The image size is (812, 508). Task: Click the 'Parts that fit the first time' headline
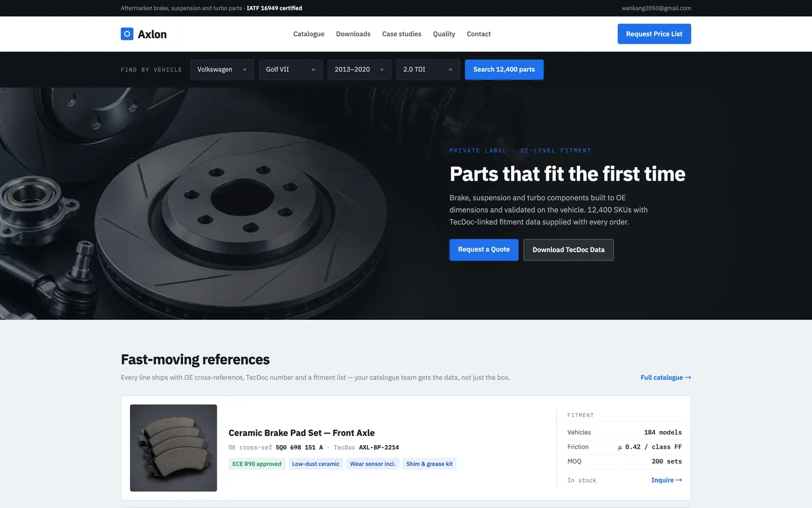click(567, 174)
